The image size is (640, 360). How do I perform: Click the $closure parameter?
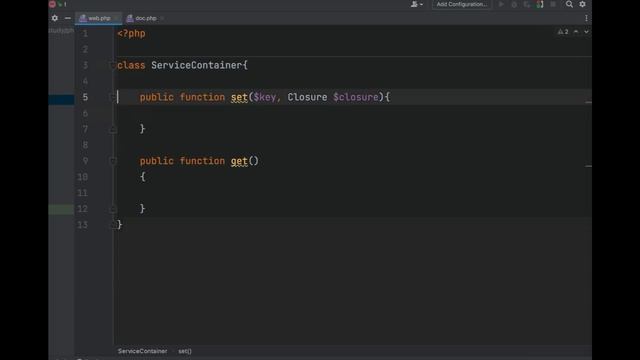click(x=356, y=97)
